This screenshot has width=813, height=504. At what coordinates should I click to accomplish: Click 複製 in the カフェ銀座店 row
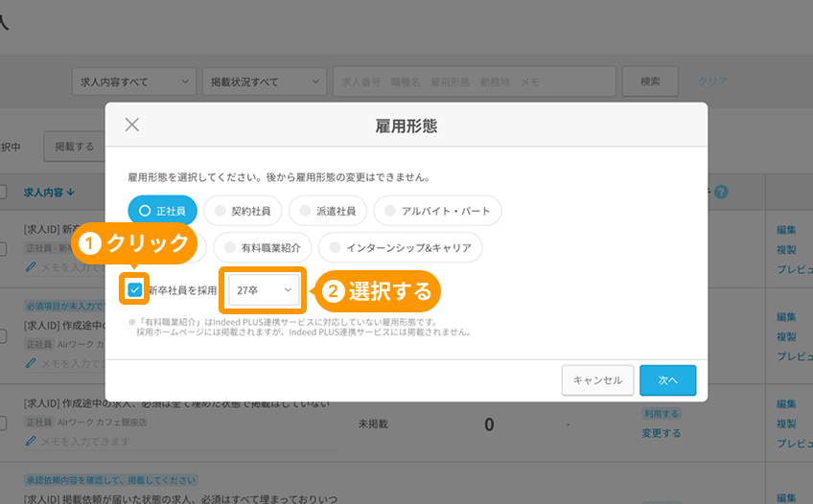(x=786, y=424)
